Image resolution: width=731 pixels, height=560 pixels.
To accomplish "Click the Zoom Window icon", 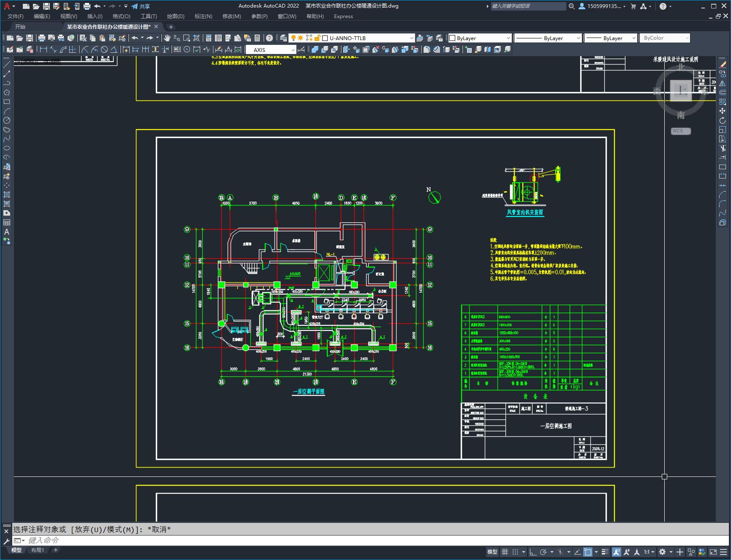I will [186, 38].
